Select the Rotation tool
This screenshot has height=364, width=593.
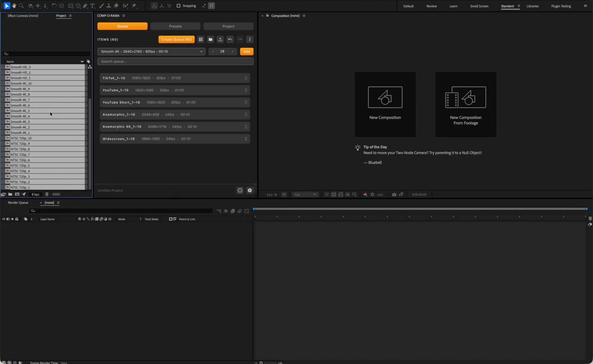[x=54, y=6]
